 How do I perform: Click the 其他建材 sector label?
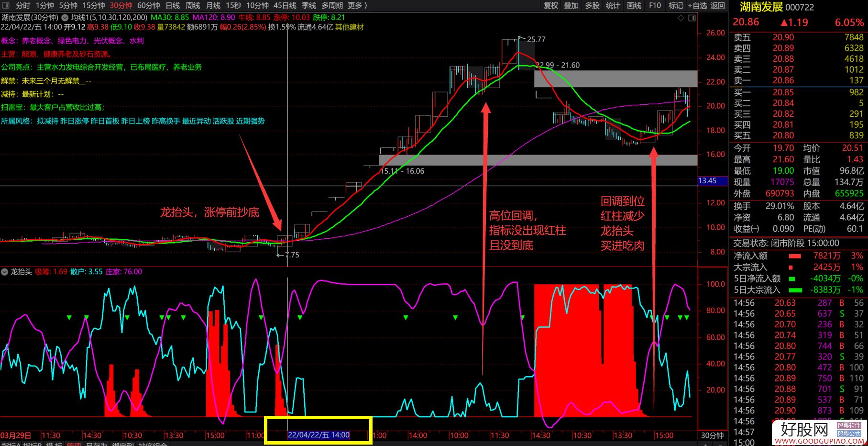pos(349,27)
